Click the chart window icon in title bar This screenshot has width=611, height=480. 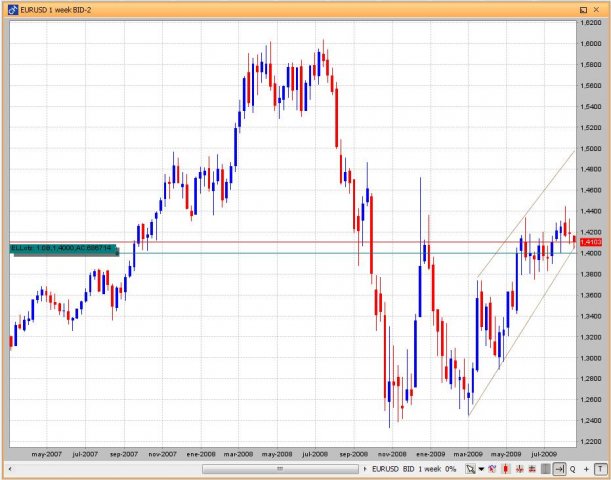[13, 10]
